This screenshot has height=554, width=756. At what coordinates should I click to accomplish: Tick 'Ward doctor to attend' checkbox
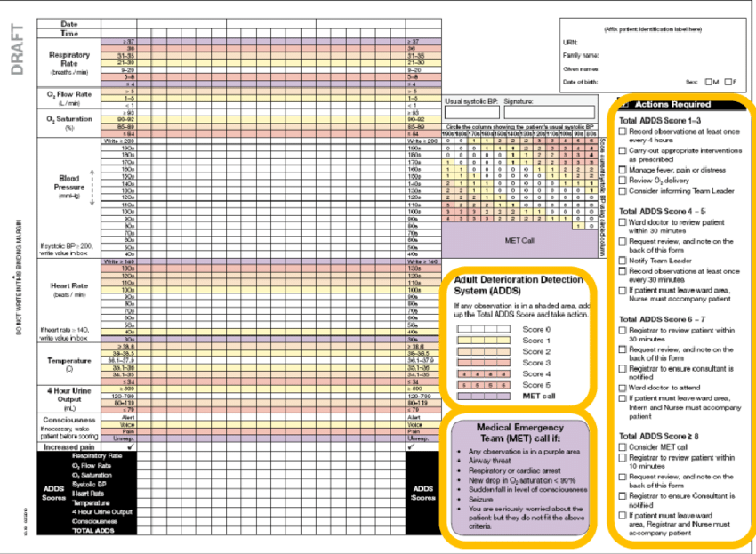(623, 388)
